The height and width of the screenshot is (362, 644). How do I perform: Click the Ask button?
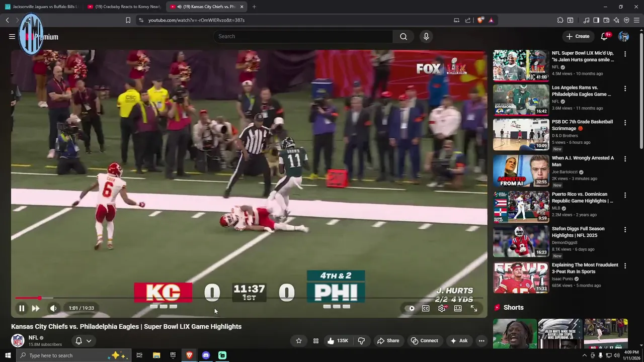pyautogui.click(x=459, y=341)
